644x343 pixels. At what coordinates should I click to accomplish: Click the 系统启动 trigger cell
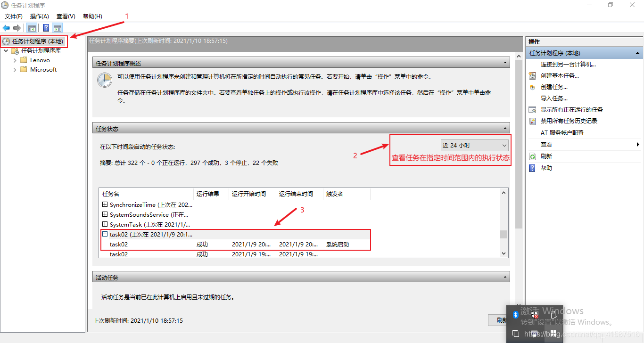(x=338, y=245)
